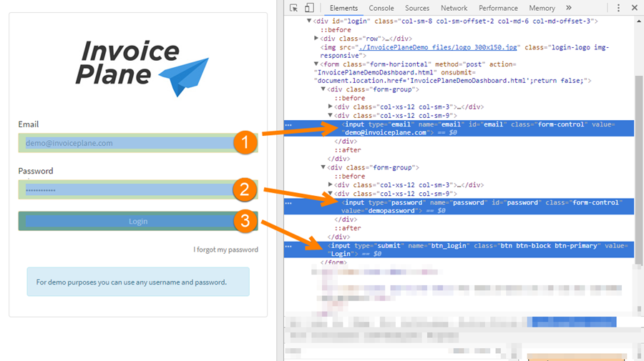This screenshot has height=361, width=644.
Task: Collapse the div id="login" node
Action: (x=309, y=21)
